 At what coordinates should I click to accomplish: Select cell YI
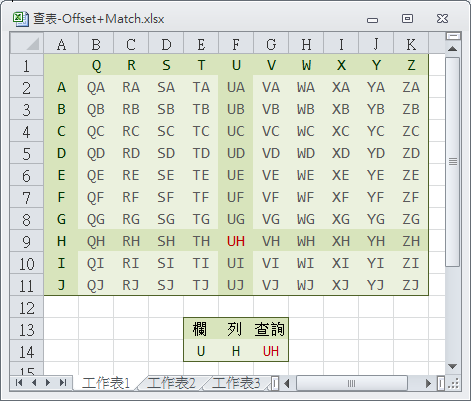pyautogui.click(x=376, y=263)
